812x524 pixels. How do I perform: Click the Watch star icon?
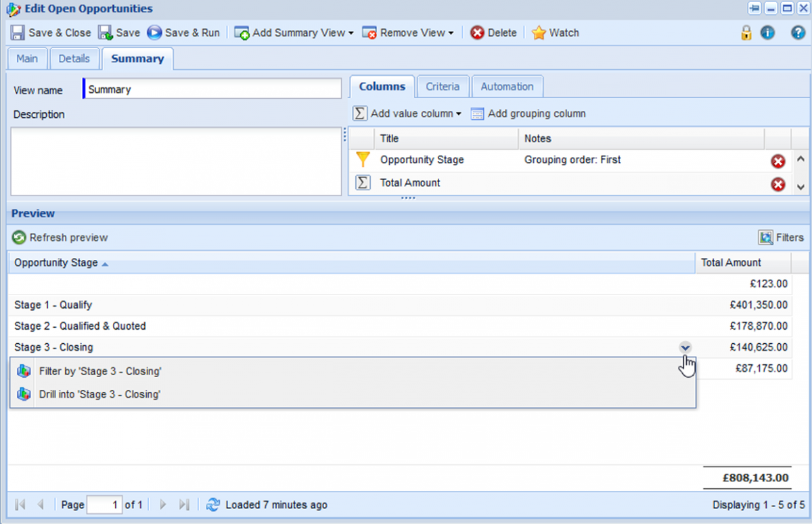pyautogui.click(x=539, y=32)
